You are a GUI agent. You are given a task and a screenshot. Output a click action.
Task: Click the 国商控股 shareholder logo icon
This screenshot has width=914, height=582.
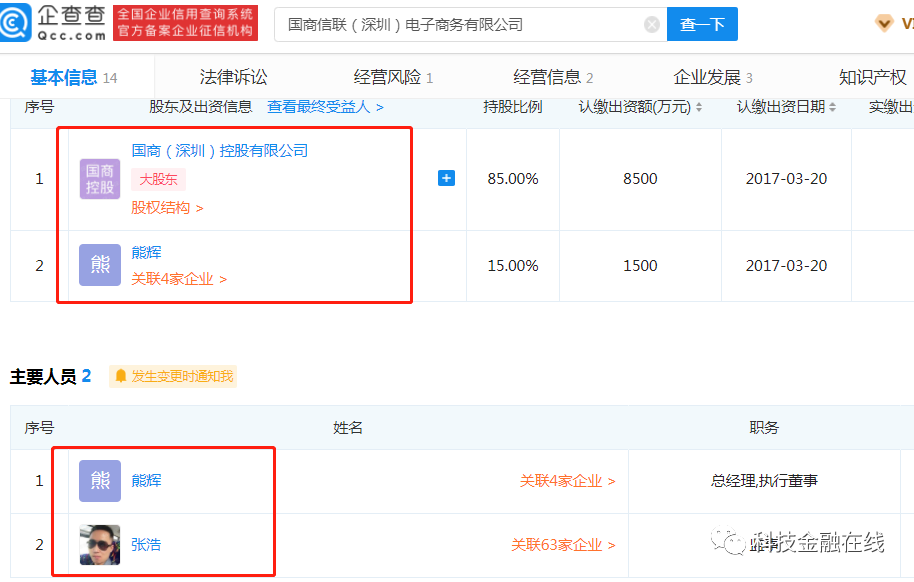tap(99, 178)
